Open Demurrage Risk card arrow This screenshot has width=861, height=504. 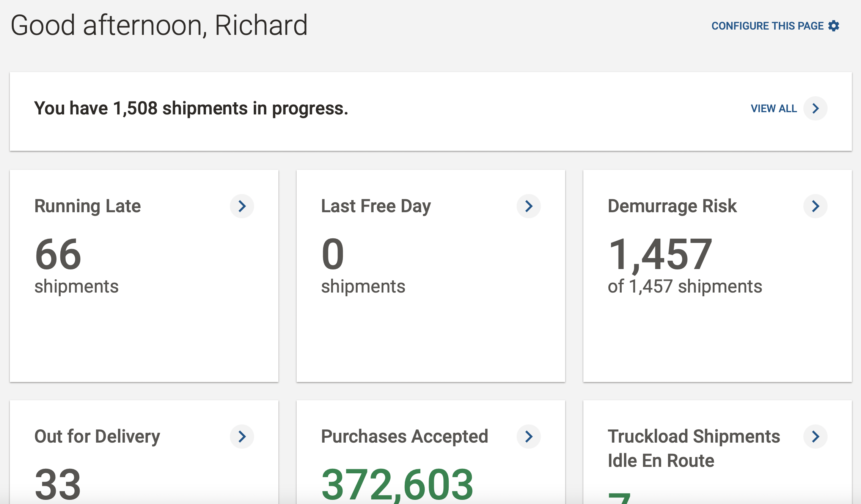coord(815,206)
